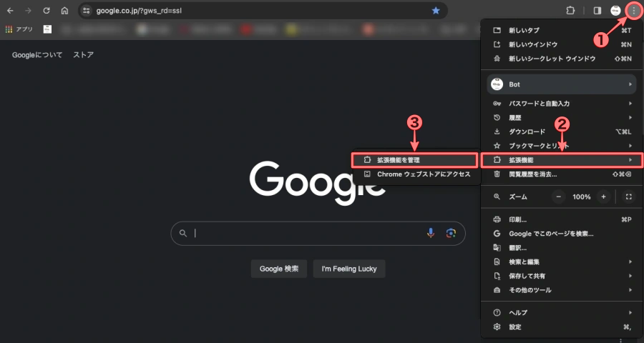
Task: Click the browser back arrow
Action: point(10,11)
